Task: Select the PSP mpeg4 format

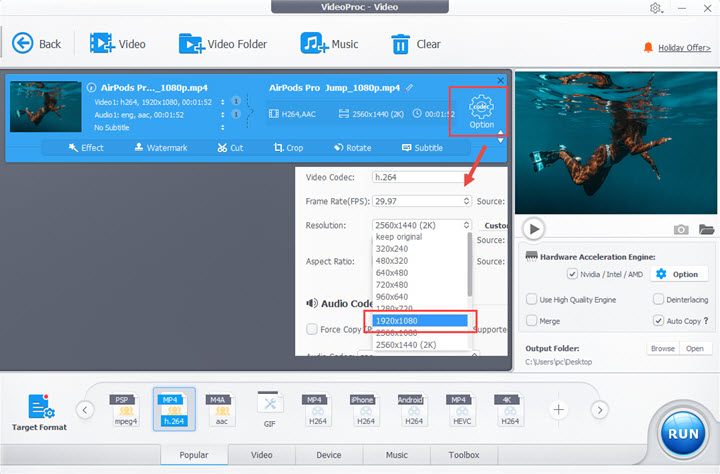Action: [x=126, y=410]
